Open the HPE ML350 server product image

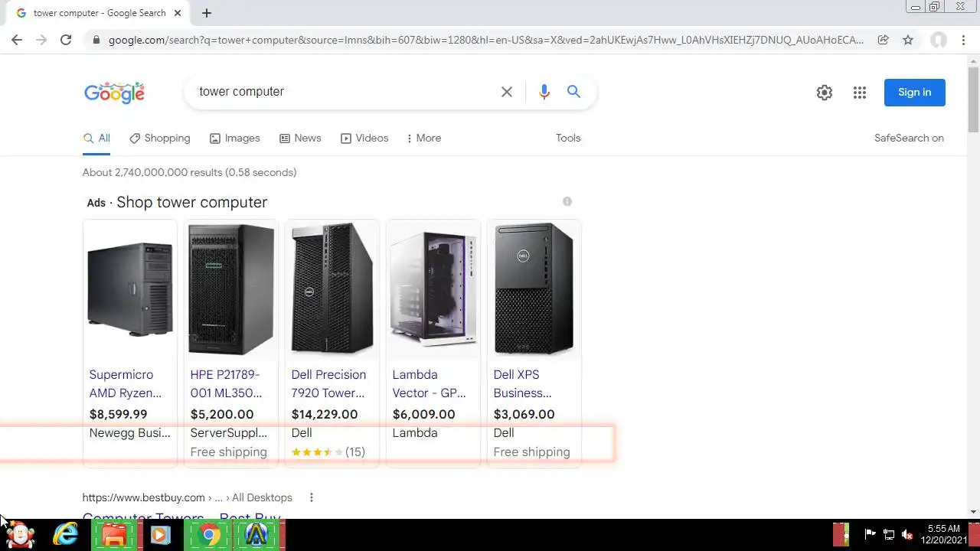tap(231, 290)
